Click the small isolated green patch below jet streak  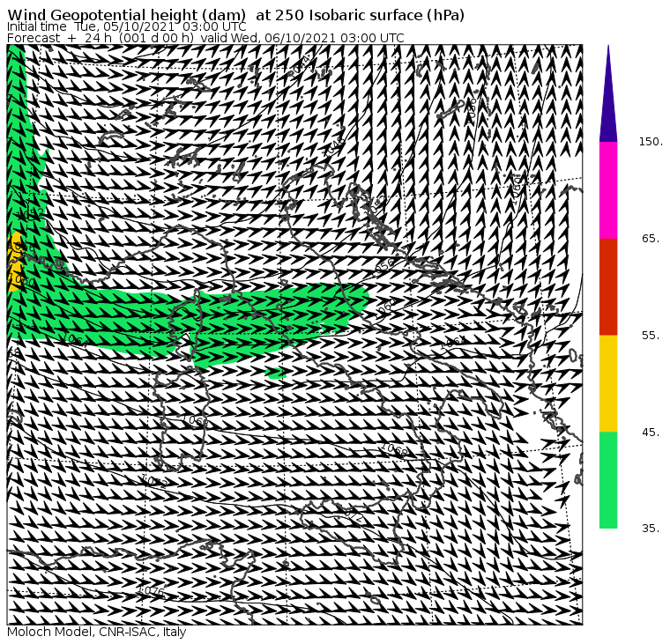[x=276, y=374]
